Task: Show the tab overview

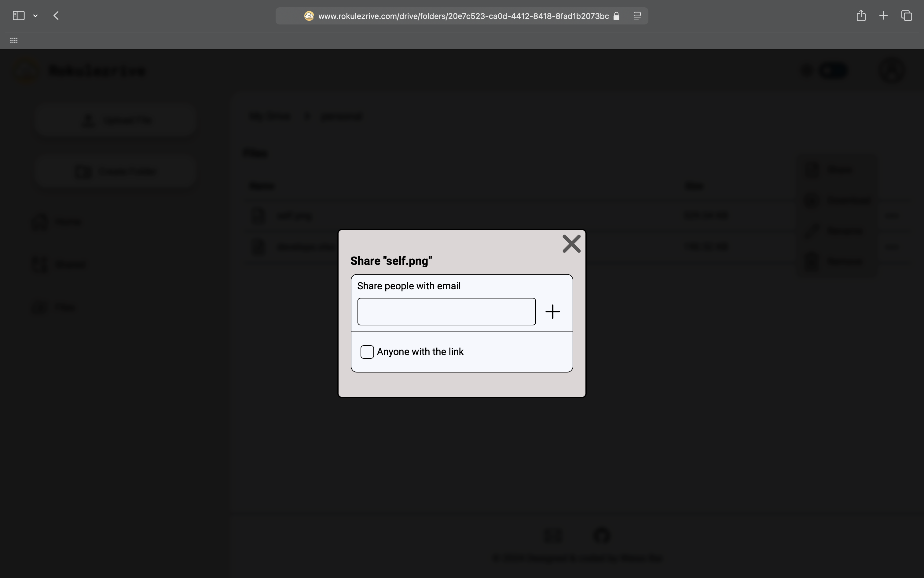Action: click(x=907, y=16)
